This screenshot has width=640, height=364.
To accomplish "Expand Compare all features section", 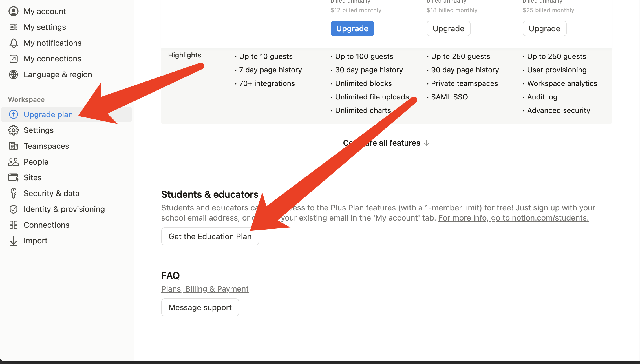I will click(406, 143).
